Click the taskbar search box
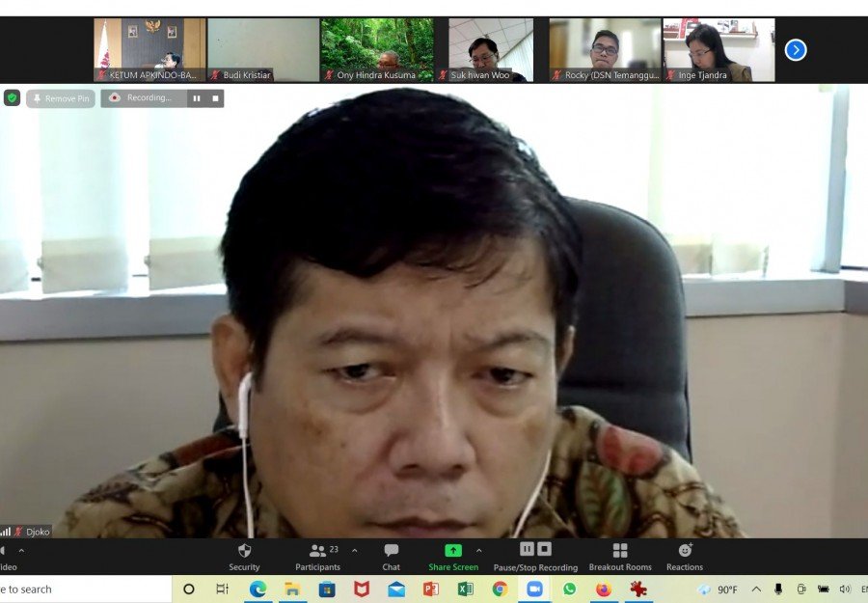868x603 pixels. (85, 589)
